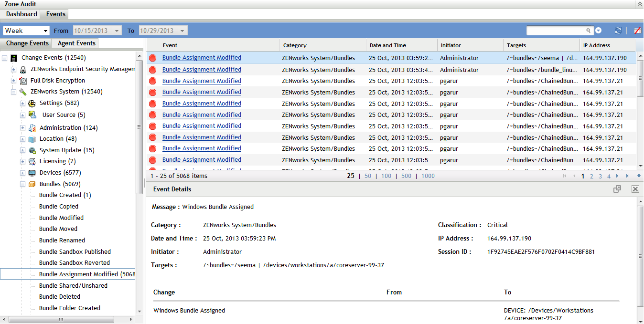Click the Licensing icon in tree
This screenshot has height=324, width=644.
click(32, 162)
